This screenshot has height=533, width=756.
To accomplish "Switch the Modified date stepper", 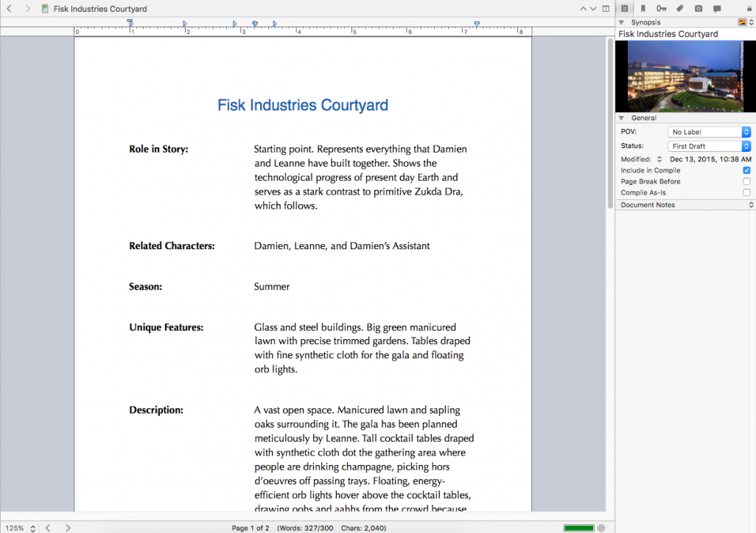I will [x=659, y=159].
